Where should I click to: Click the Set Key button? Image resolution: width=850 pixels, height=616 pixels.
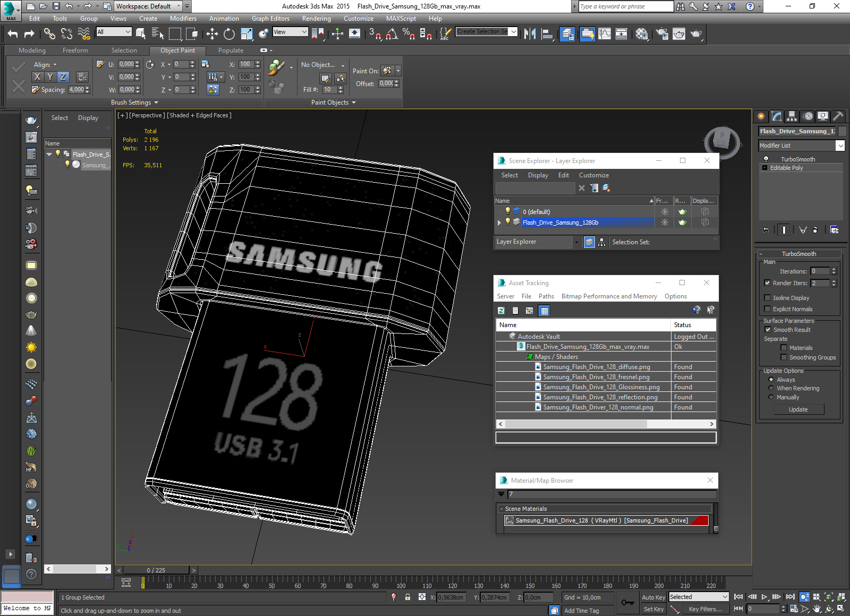click(x=653, y=609)
